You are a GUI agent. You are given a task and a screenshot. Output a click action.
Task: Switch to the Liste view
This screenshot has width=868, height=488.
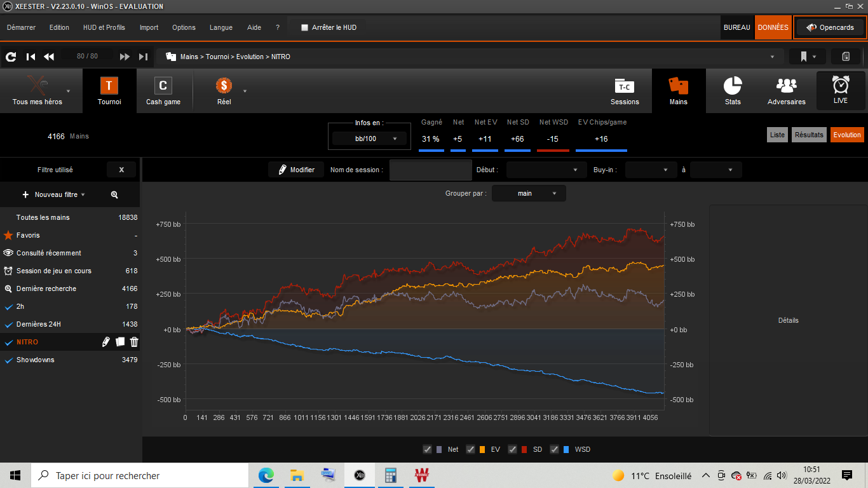coord(777,135)
